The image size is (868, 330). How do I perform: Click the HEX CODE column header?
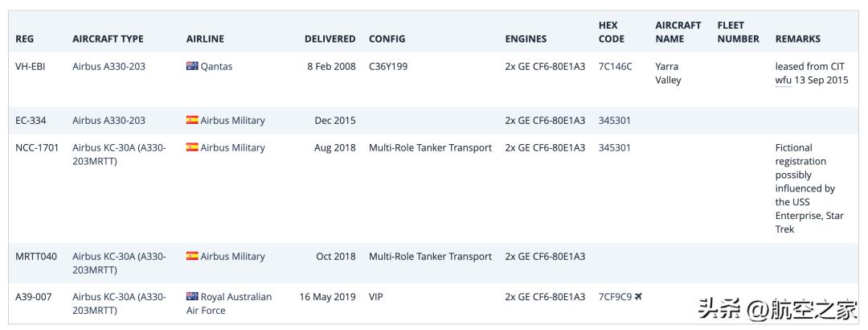[x=611, y=32]
